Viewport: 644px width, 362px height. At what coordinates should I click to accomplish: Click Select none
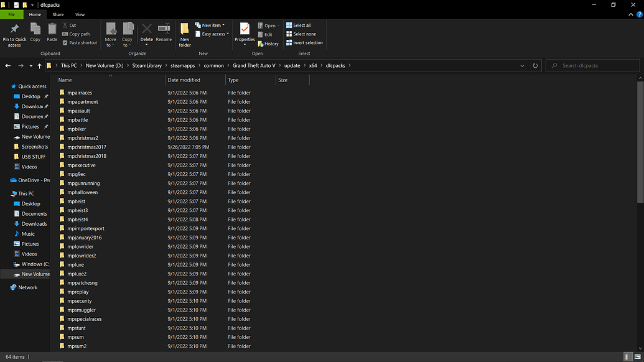tap(301, 34)
